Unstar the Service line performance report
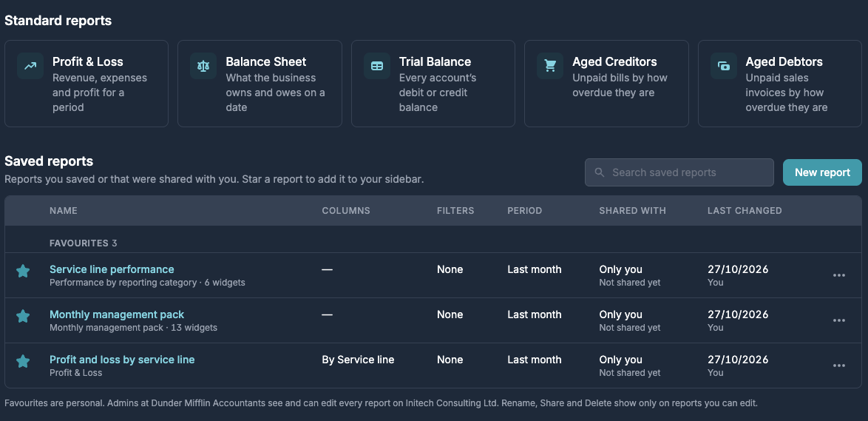868x421 pixels. pyautogui.click(x=23, y=271)
